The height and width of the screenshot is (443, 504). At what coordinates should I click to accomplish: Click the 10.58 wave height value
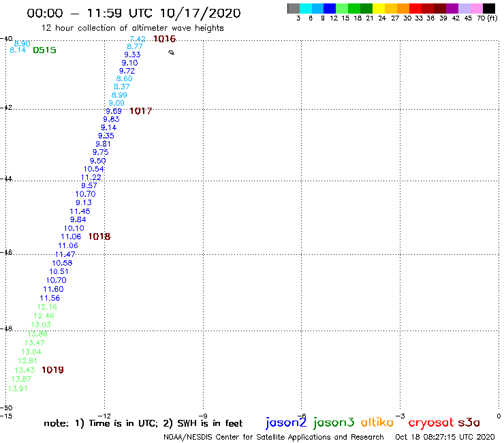click(x=62, y=263)
